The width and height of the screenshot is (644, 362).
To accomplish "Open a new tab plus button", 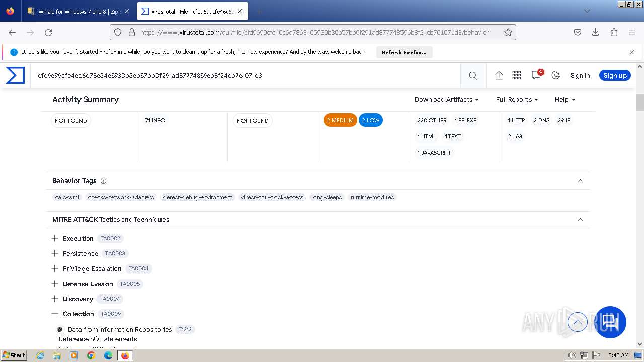I will point(259,11).
